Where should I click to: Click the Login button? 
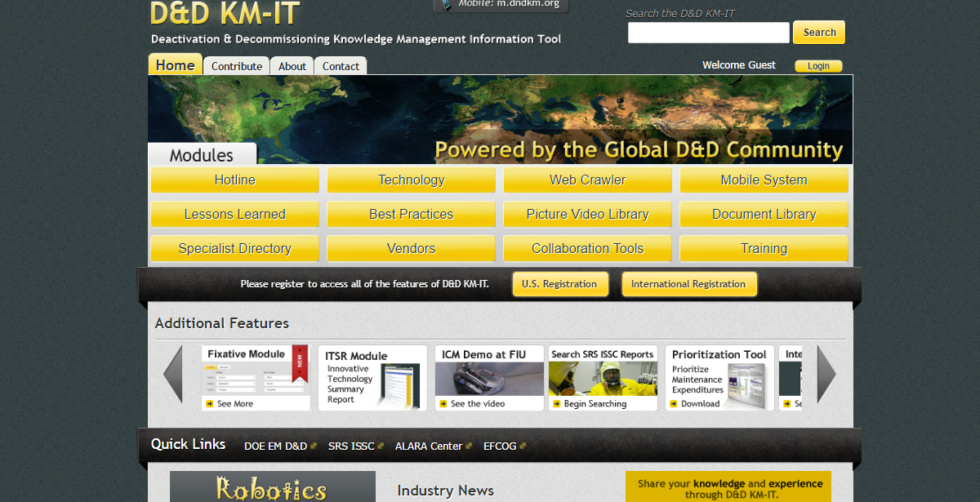pos(818,65)
